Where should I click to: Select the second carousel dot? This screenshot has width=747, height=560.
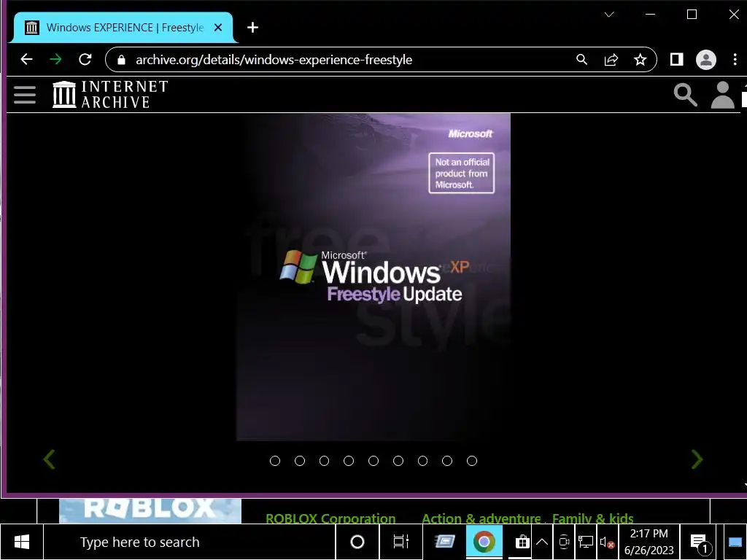click(x=300, y=461)
